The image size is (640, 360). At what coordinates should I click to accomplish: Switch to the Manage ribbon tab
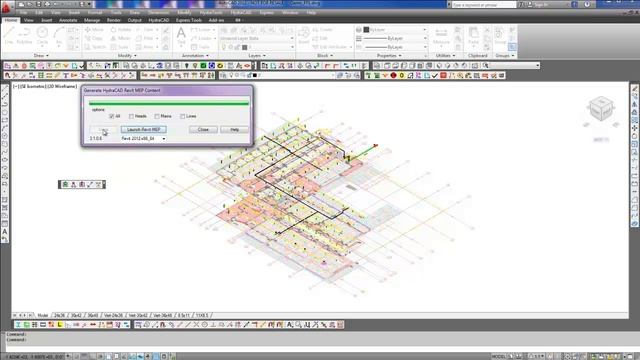(92, 20)
